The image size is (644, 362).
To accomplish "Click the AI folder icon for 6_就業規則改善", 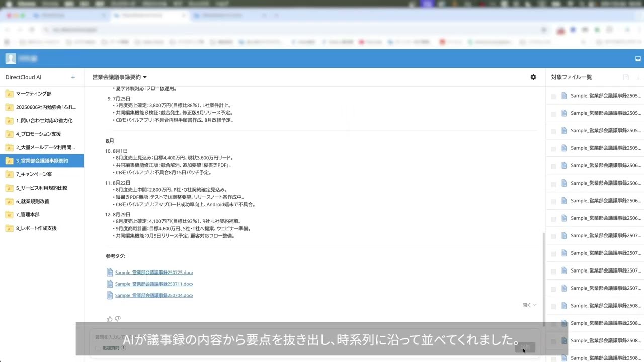I will click(9, 201).
